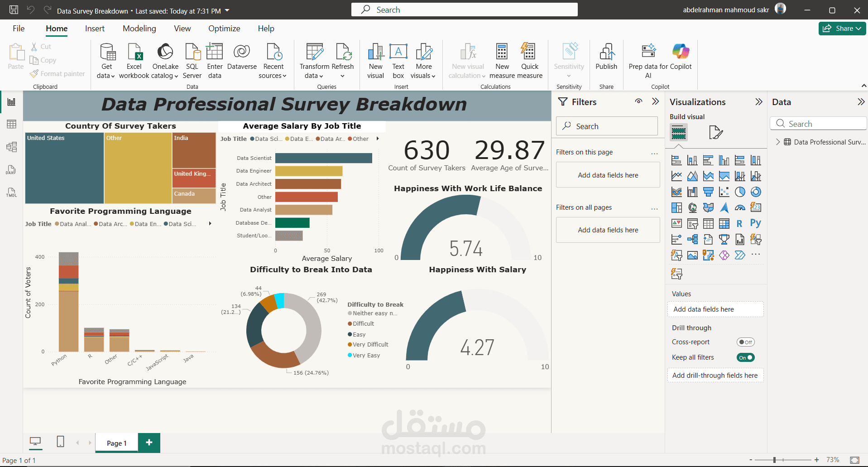Open the Optimize tab
The width and height of the screenshot is (868, 467).
(224, 29)
